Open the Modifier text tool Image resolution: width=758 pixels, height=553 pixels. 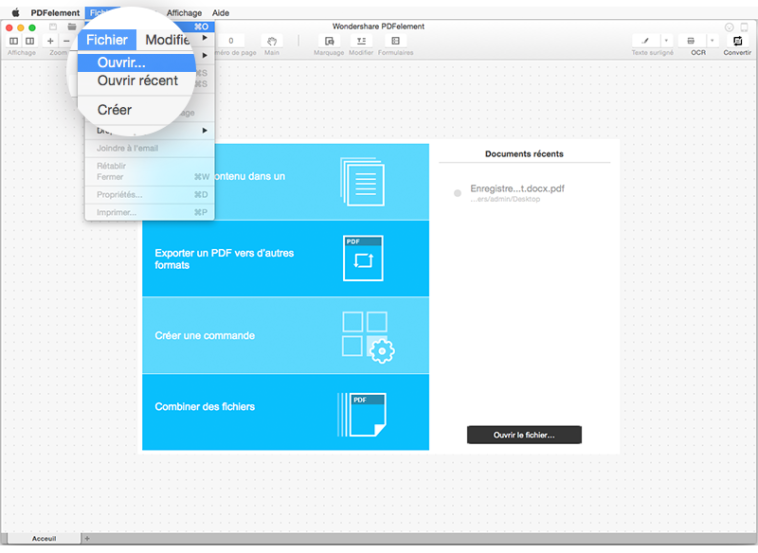click(361, 41)
